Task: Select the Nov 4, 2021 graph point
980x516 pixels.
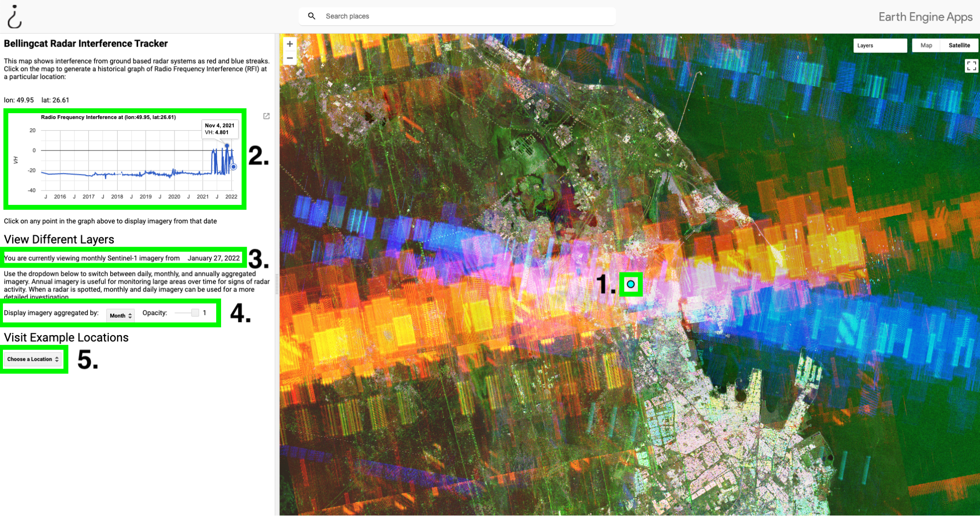Action: pyautogui.click(x=227, y=146)
